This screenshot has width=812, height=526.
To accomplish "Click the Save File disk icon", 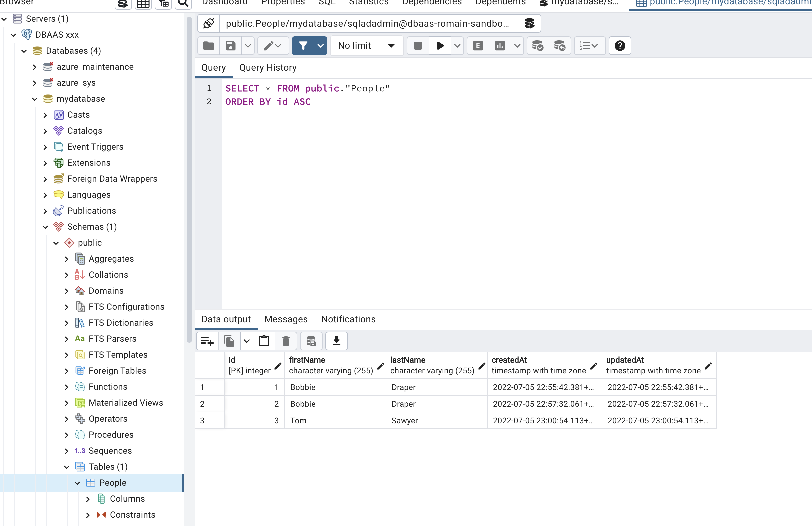I will 230,46.
